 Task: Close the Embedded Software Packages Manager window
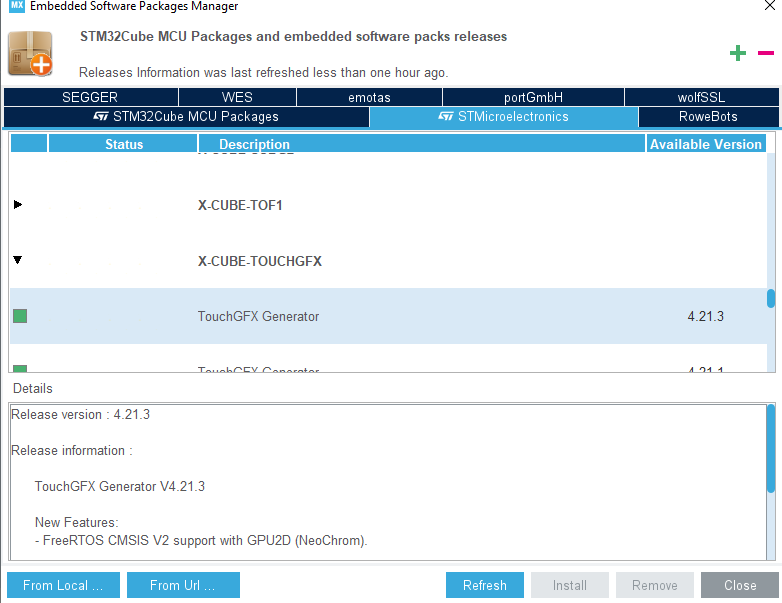770,5
